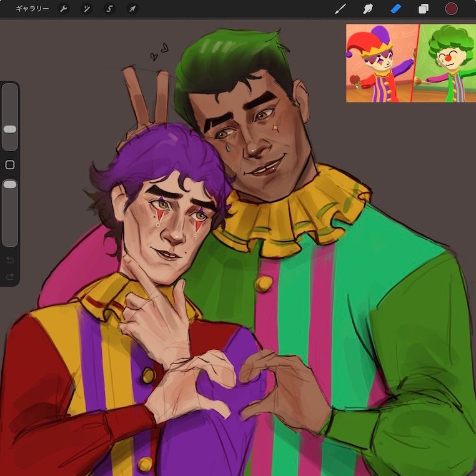This screenshot has height=476, width=476.
Task: Select the Smudge finger tool
Action: (x=368, y=9)
